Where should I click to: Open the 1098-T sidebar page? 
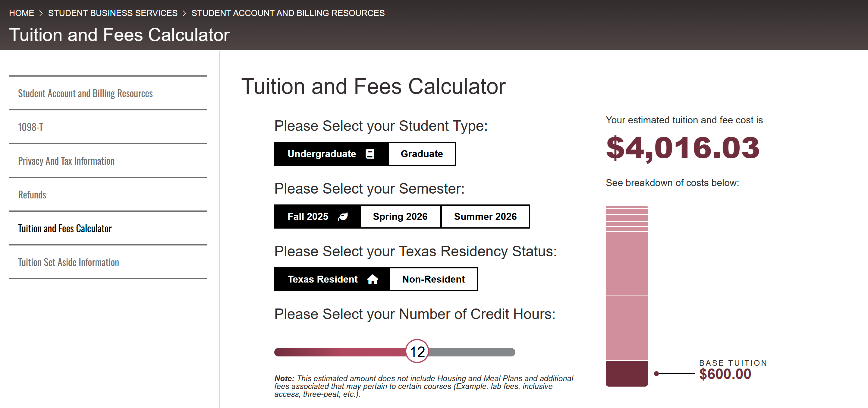pyautogui.click(x=30, y=127)
